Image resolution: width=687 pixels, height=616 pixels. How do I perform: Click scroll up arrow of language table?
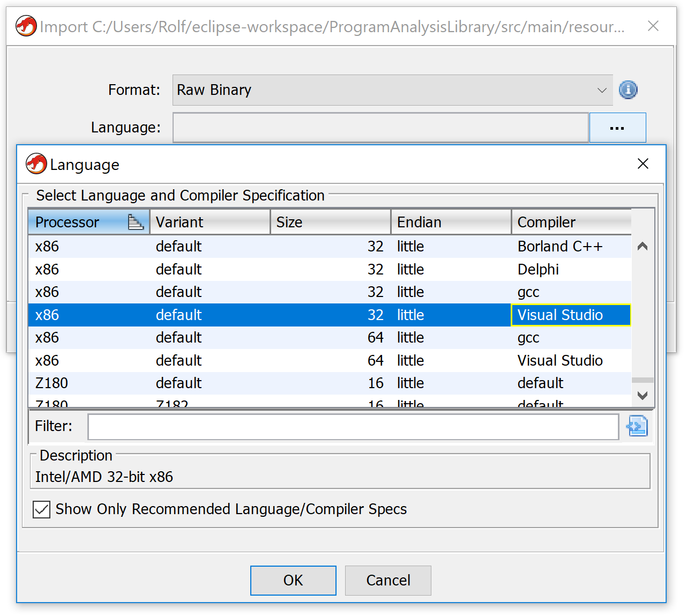tap(643, 247)
